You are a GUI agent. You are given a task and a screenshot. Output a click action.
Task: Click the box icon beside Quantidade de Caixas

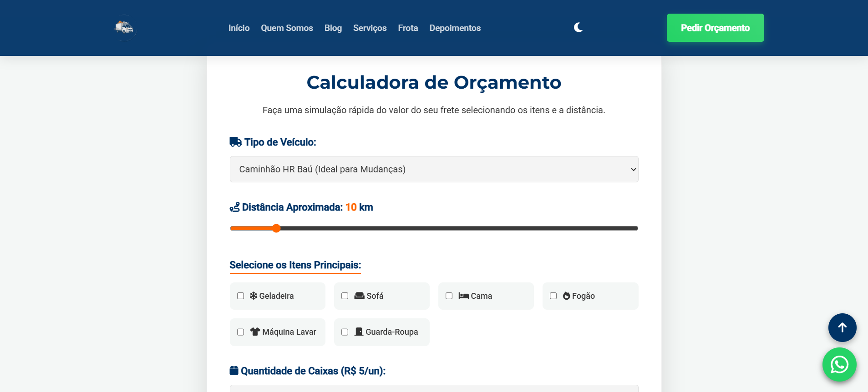pos(234,371)
